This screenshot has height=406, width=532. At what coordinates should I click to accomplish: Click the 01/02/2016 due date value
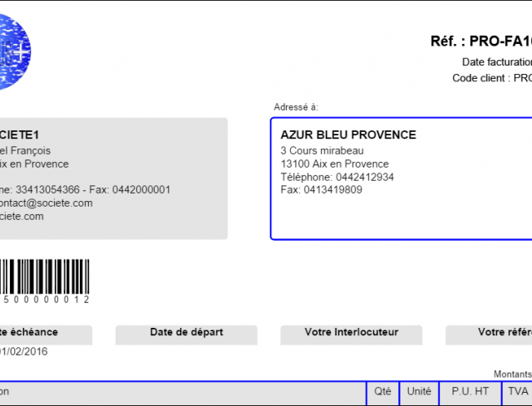pyautogui.click(x=23, y=351)
